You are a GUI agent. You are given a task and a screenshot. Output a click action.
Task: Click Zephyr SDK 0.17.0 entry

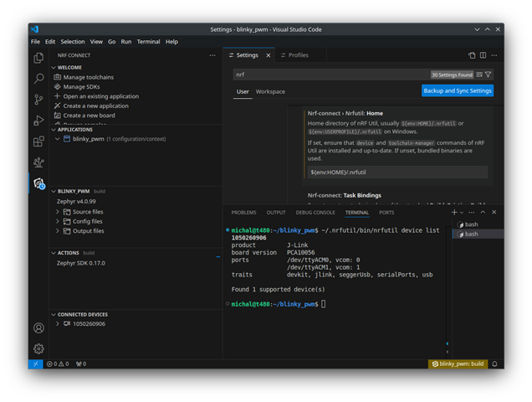pos(81,263)
